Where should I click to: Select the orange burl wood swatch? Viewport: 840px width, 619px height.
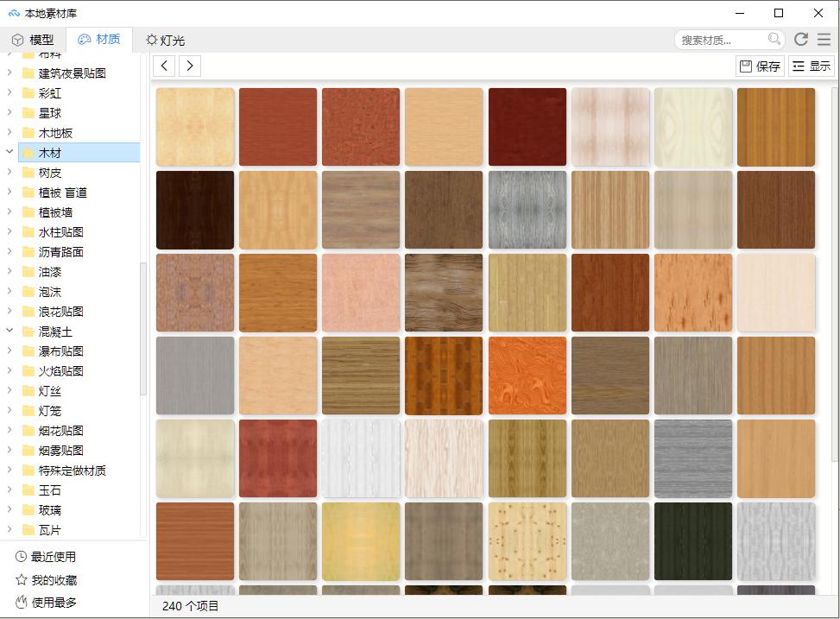(x=527, y=376)
